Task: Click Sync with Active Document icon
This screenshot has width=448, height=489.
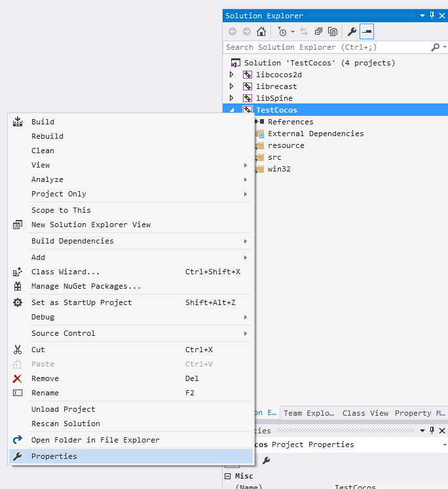Action: pos(303,31)
